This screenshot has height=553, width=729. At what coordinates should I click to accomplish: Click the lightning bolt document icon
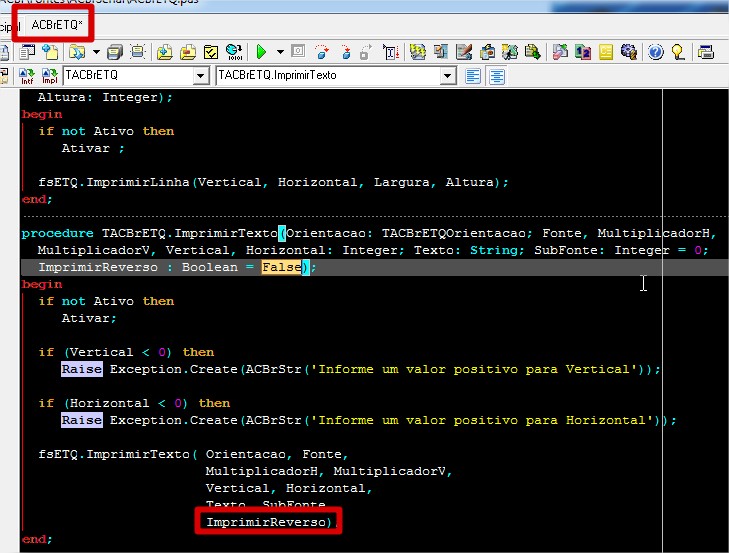[x=418, y=52]
